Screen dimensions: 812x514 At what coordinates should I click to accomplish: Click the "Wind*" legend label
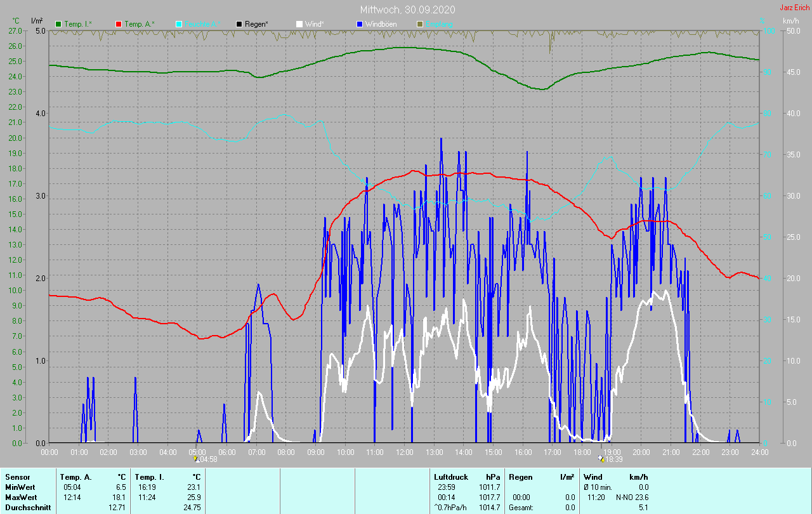[315, 24]
